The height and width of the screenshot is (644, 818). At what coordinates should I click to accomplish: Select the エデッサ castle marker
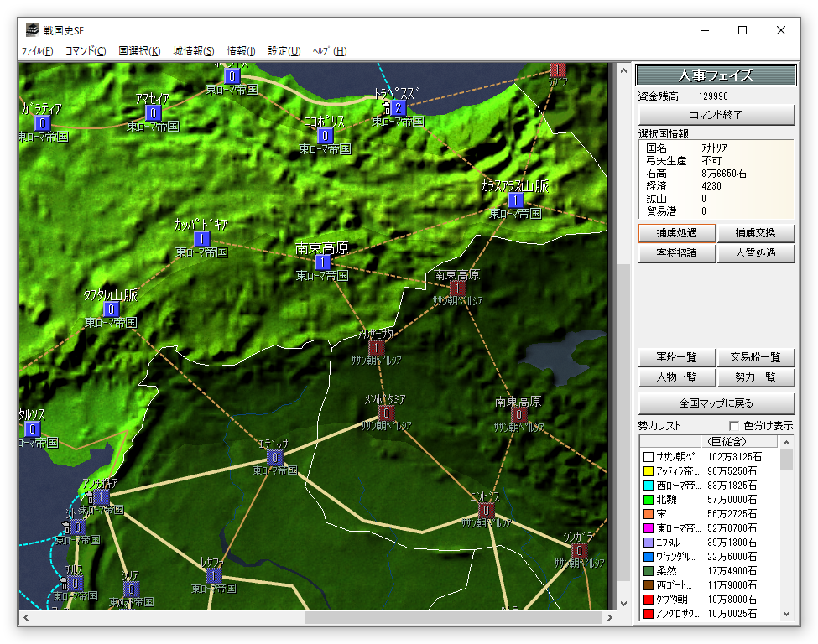click(x=274, y=458)
